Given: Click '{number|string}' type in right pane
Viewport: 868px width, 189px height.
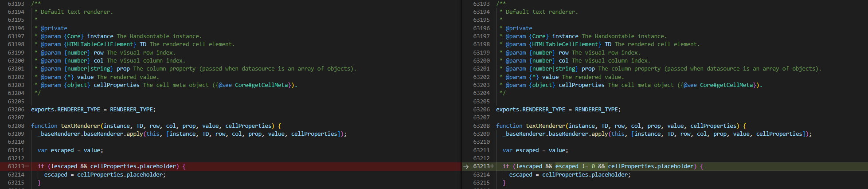Looking at the screenshot, I should pos(554,69).
